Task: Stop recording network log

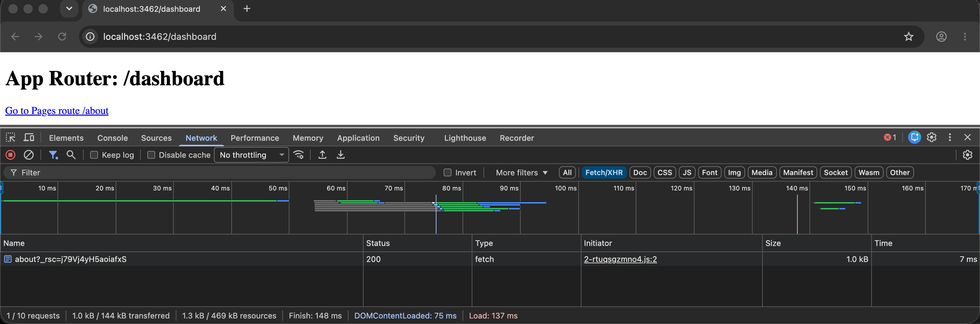Action: [11, 155]
